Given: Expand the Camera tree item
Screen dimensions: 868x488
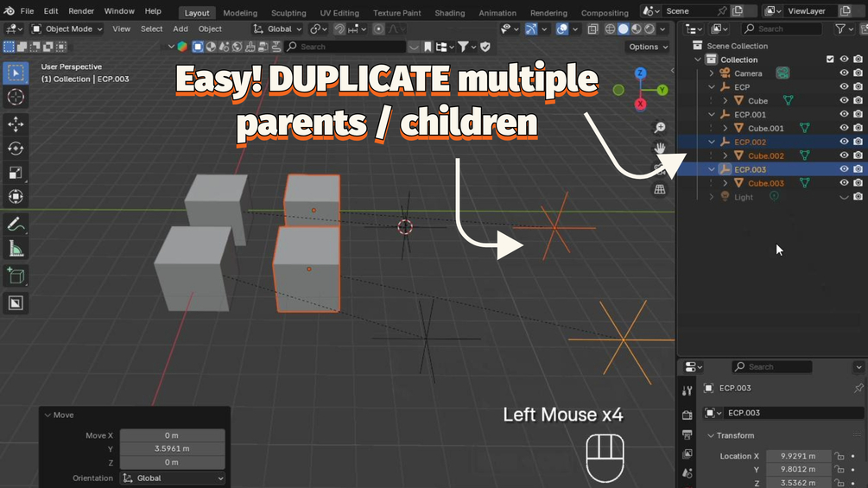Looking at the screenshot, I should pos(712,73).
